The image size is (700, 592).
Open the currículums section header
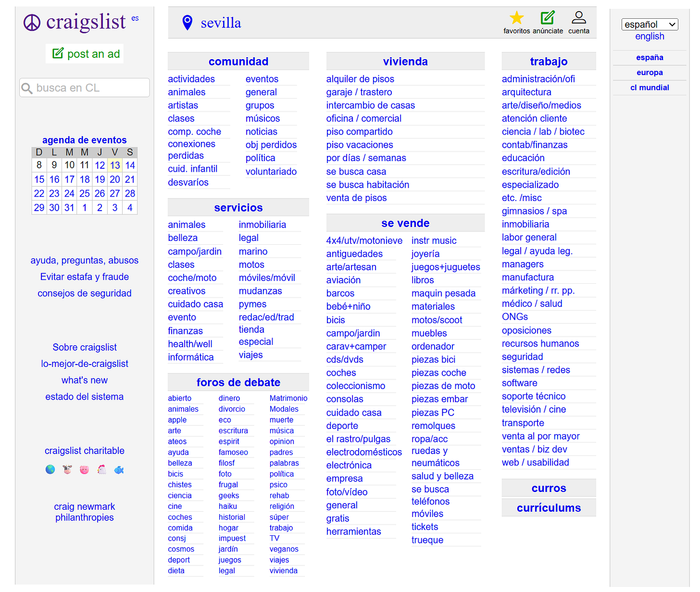click(549, 508)
